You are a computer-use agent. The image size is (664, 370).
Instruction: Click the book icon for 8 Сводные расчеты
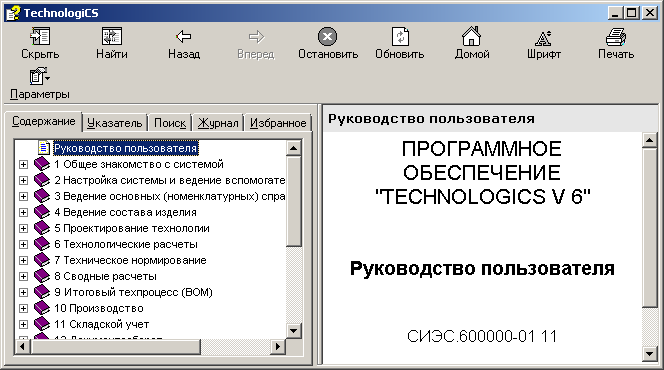coord(42,276)
